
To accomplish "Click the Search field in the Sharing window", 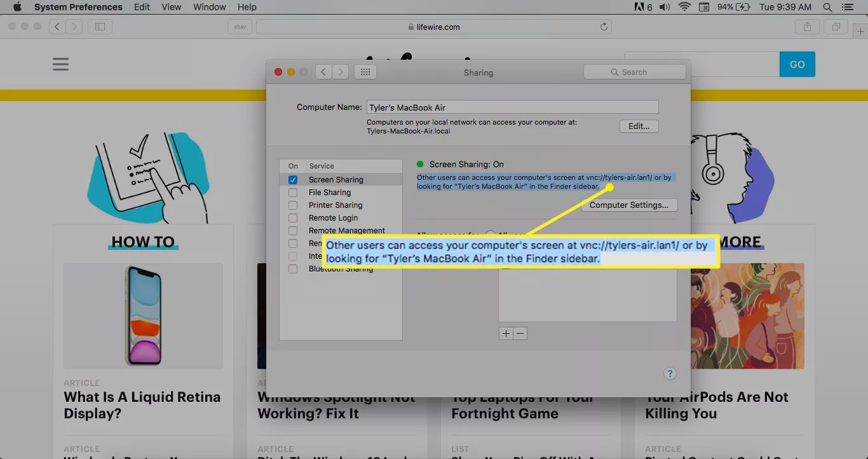I will click(x=634, y=72).
